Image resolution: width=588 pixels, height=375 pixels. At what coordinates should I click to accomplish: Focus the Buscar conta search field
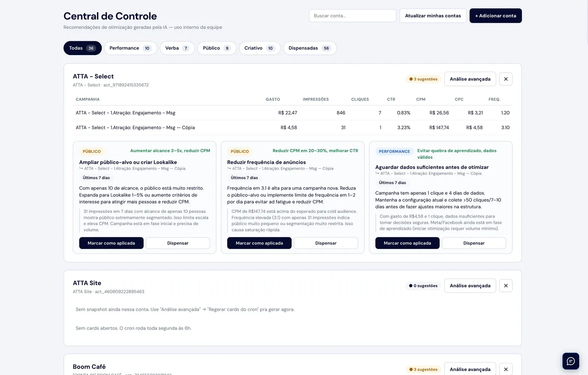click(x=353, y=16)
